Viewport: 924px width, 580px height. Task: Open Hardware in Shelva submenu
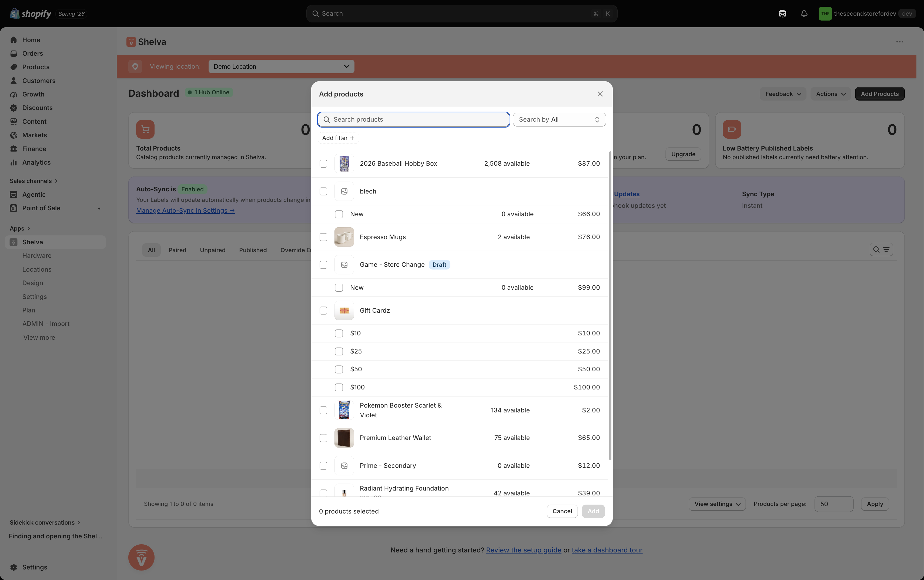click(x=37, y=255)
